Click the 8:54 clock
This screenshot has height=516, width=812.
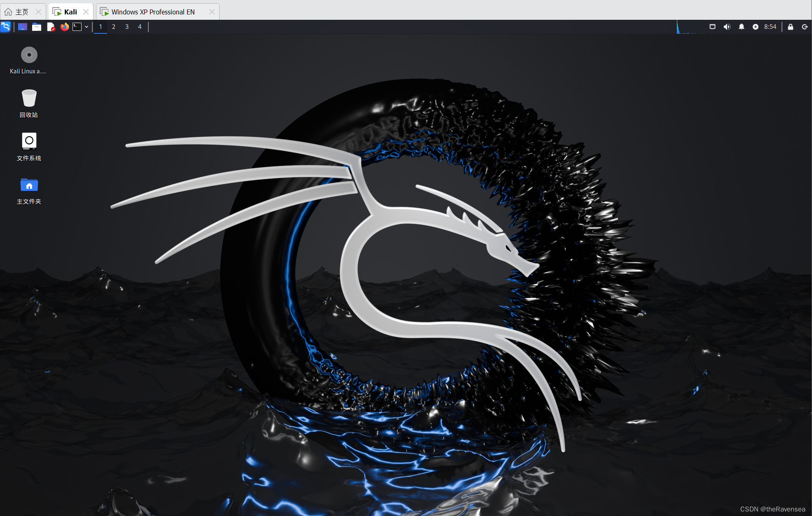770,27
